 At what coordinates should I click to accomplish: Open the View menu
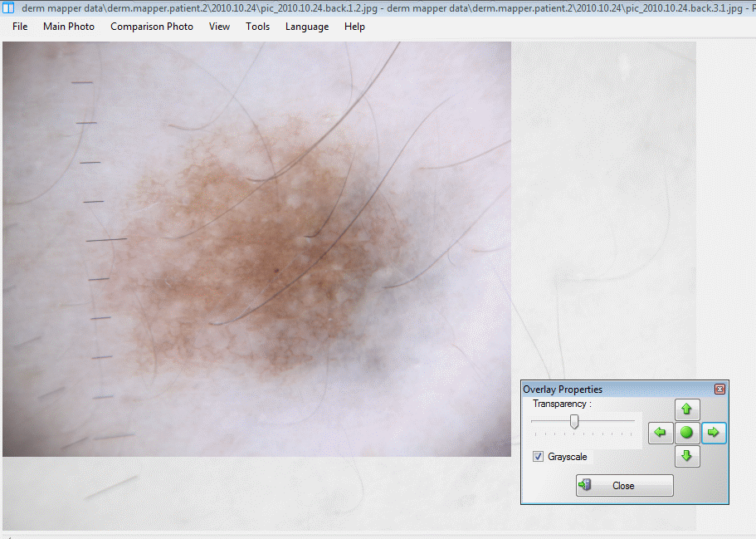(x=220, y=27)
